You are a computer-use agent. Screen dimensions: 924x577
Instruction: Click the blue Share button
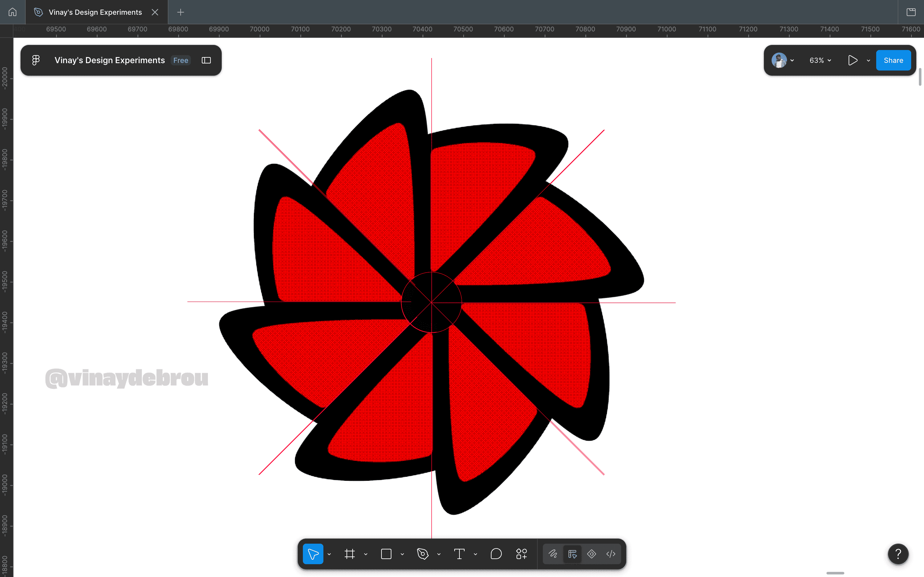point(893,60)
